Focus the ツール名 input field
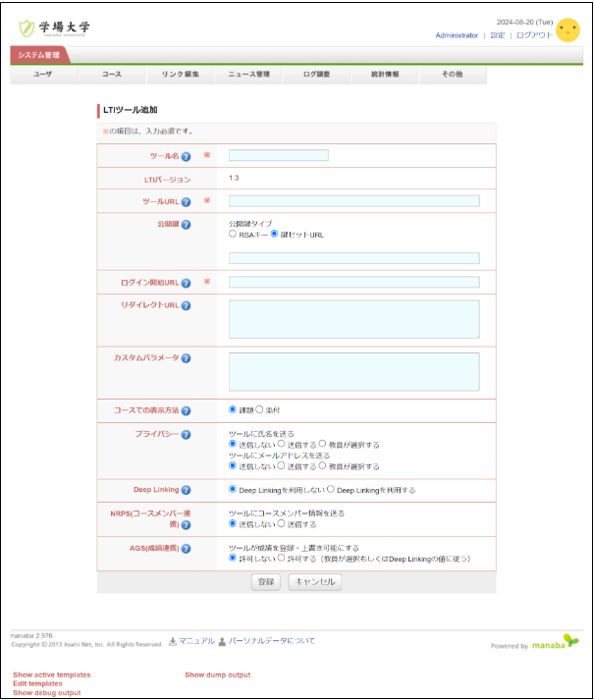This screenshot has width=594, height=700. pyautogui.click(x=279, y=155)
